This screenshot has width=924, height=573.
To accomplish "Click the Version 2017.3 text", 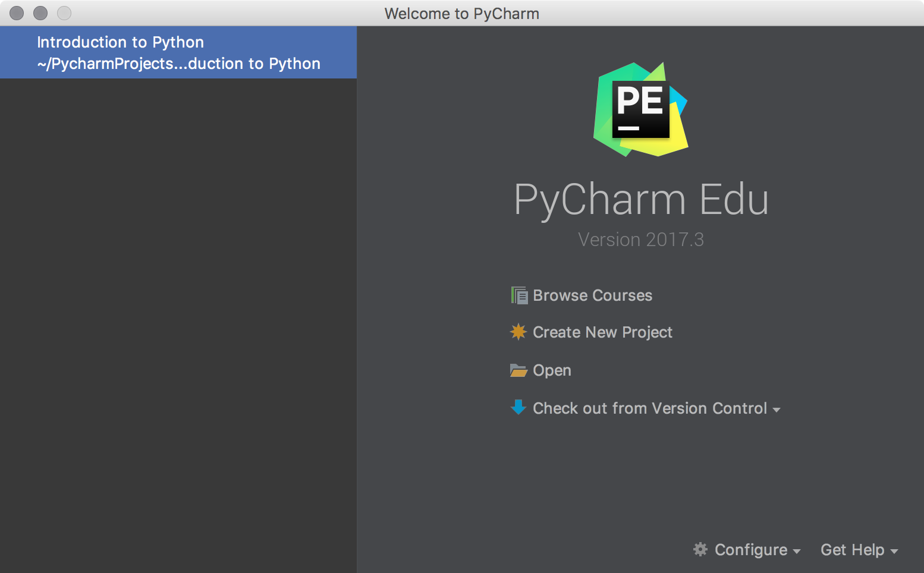I will click(x=641, y=240).
